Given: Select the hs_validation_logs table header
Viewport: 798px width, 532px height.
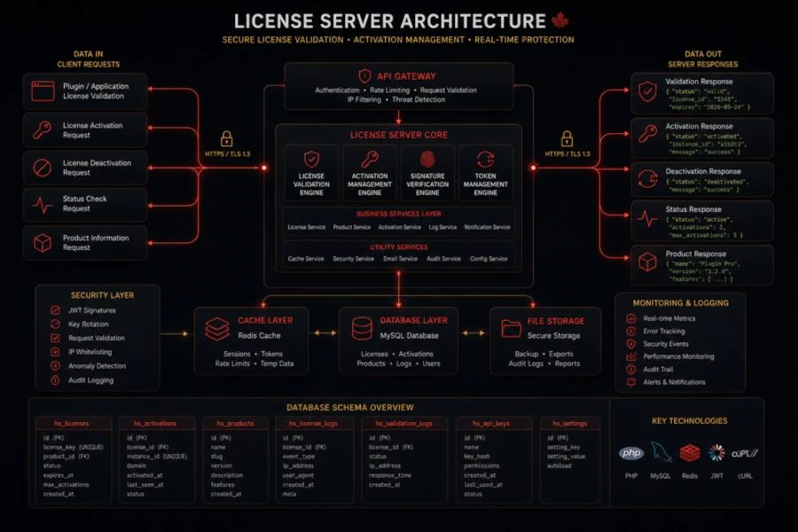Looking at the screenshot, I should click(404, 423).
